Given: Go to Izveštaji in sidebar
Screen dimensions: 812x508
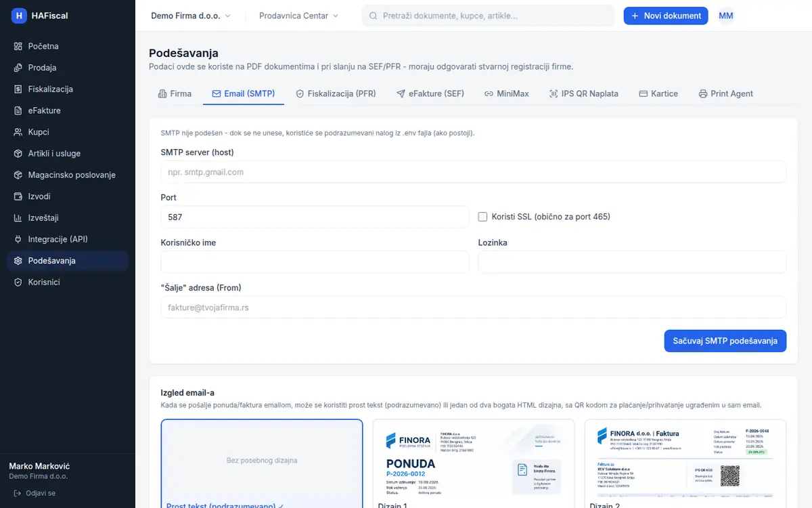Looking at the screenshot, I should [x=68, y=218].
